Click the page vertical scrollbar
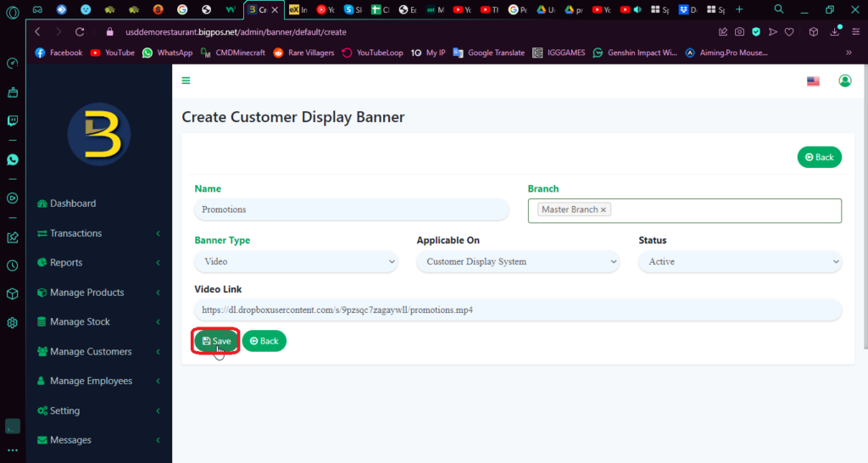This screenshot has width=868, height=463. point(865,208)
